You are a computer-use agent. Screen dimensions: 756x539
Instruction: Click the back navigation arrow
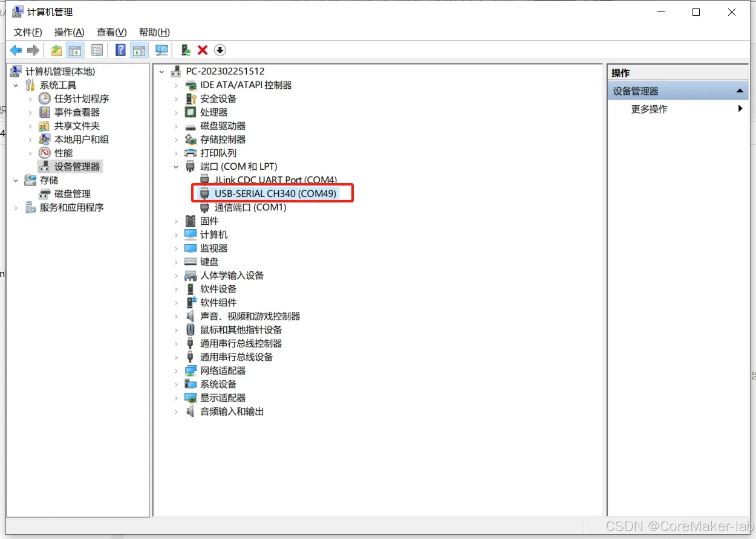[16, 50]
